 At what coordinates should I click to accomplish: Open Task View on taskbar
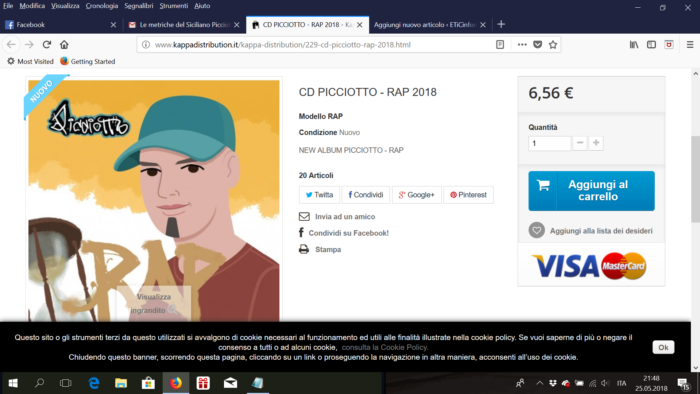(66, 383)
